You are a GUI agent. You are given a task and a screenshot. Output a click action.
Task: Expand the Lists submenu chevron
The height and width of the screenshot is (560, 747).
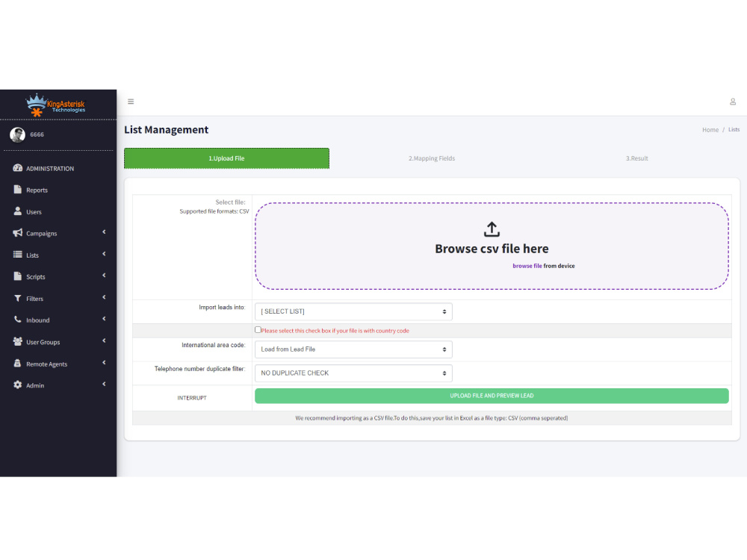coord(104,254)
